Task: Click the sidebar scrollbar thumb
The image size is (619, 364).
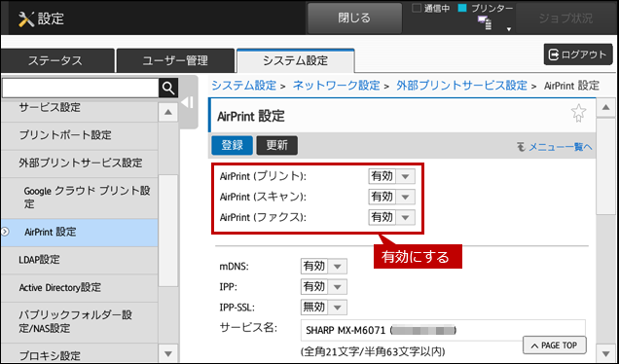Action: click(168, 230)
